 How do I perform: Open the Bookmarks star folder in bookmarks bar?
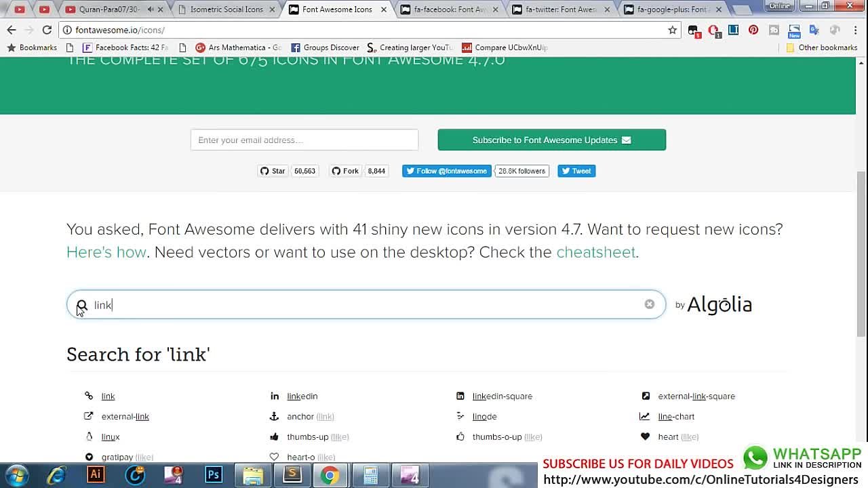(x=32, y=47)
